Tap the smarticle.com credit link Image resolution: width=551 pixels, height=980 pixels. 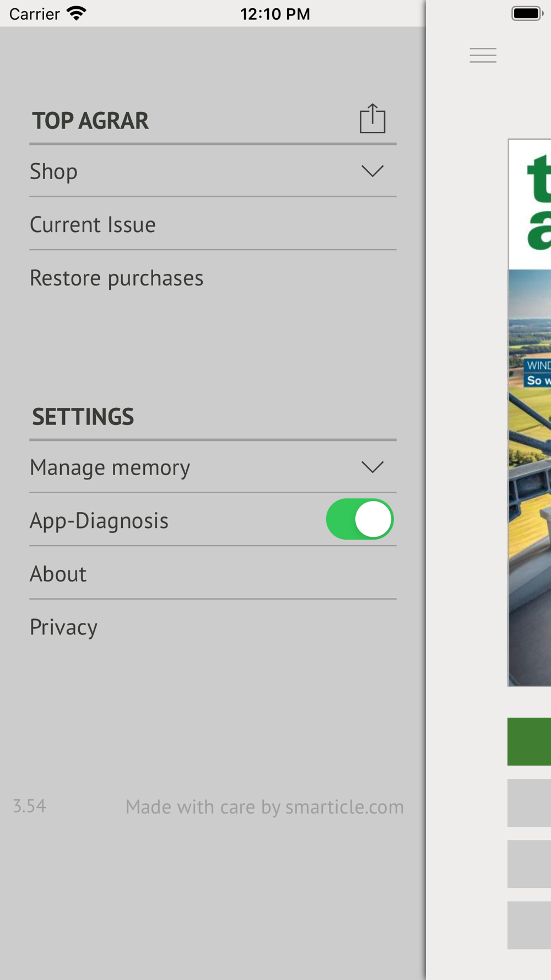(x=264, y=807)
